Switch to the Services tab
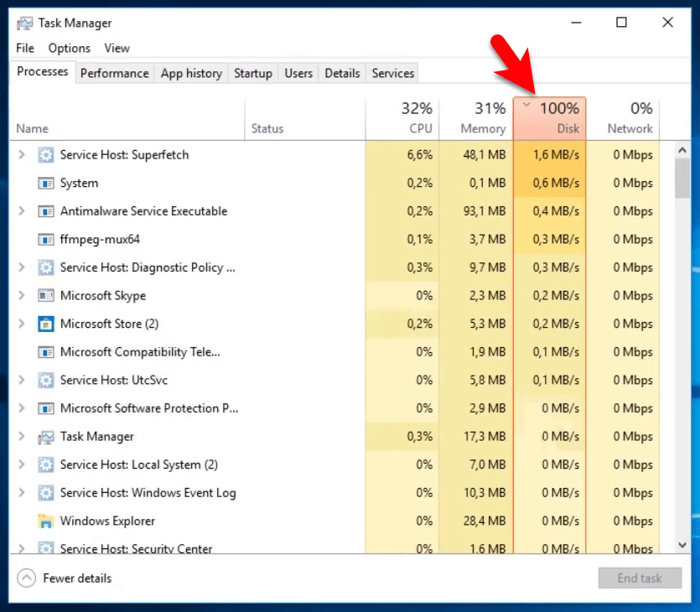 [393, 73]
